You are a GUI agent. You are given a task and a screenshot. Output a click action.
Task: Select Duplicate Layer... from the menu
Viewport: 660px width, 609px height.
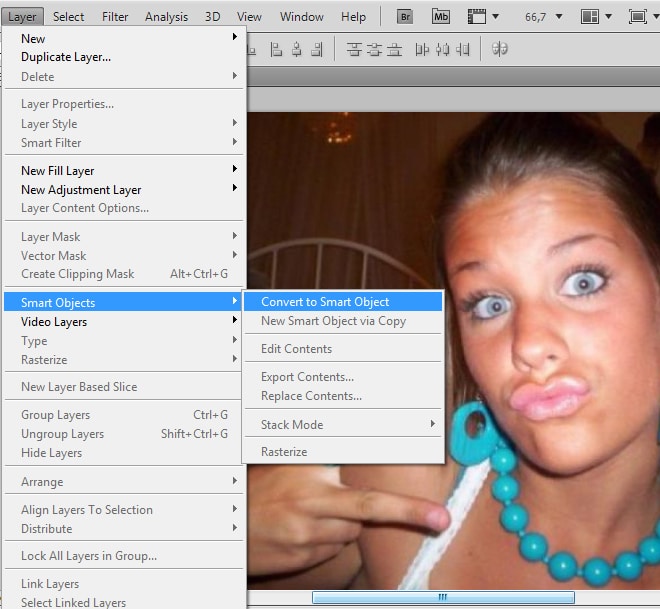coord(66,57)
